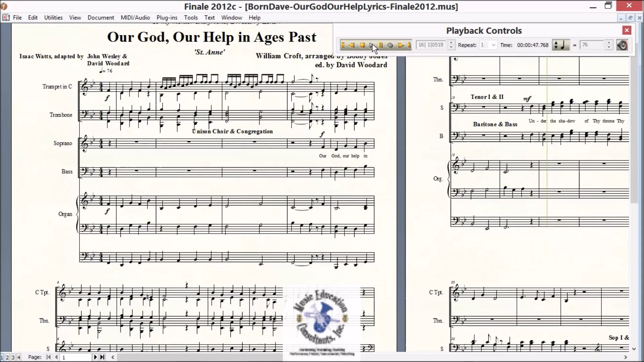The width and height of the screenshot is (644, 362).
Task: Click the 'Organ' staff label
Action: pyautogui.click(x=65, y=214)
